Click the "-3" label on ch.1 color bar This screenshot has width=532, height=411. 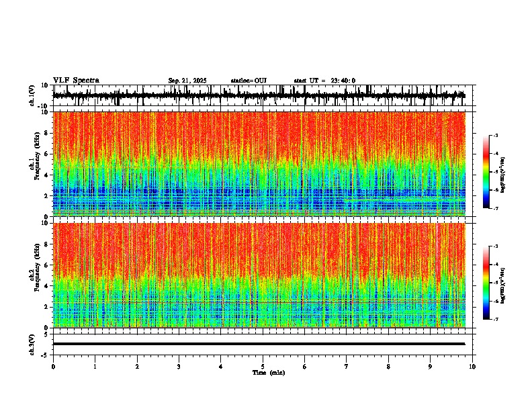496,135
